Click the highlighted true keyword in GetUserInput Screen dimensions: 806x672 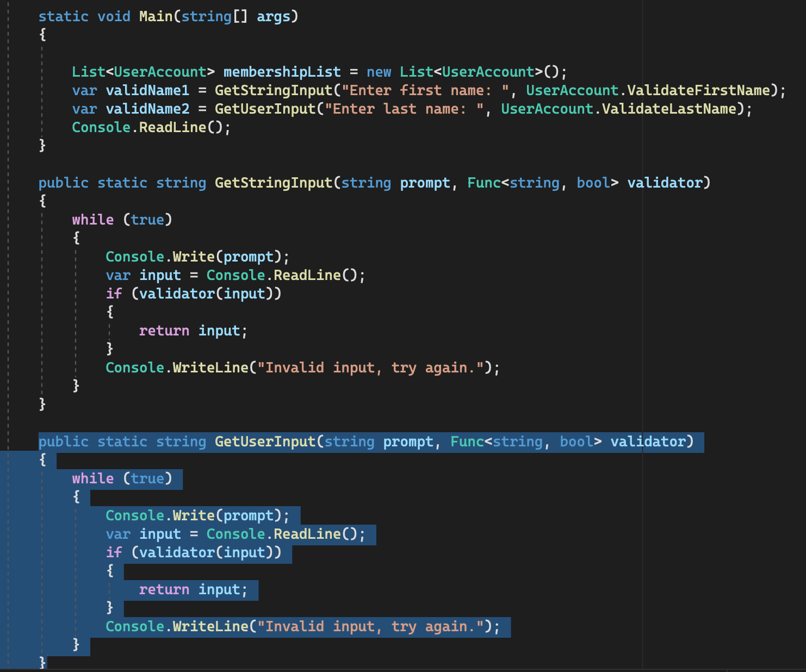click(x=147, y=478)
